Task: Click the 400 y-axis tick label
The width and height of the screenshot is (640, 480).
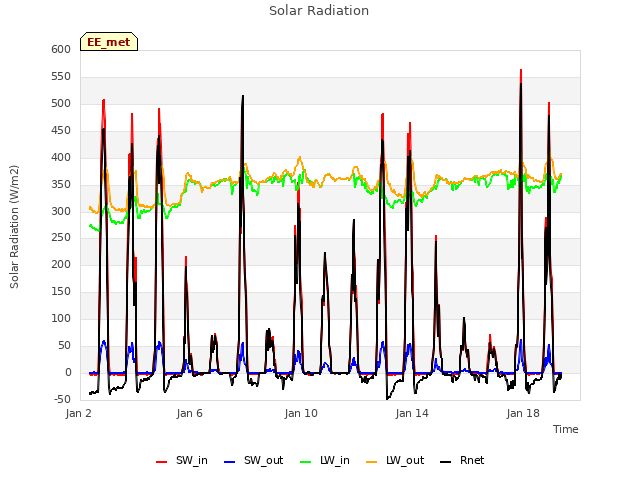Action: coord(61,157)
